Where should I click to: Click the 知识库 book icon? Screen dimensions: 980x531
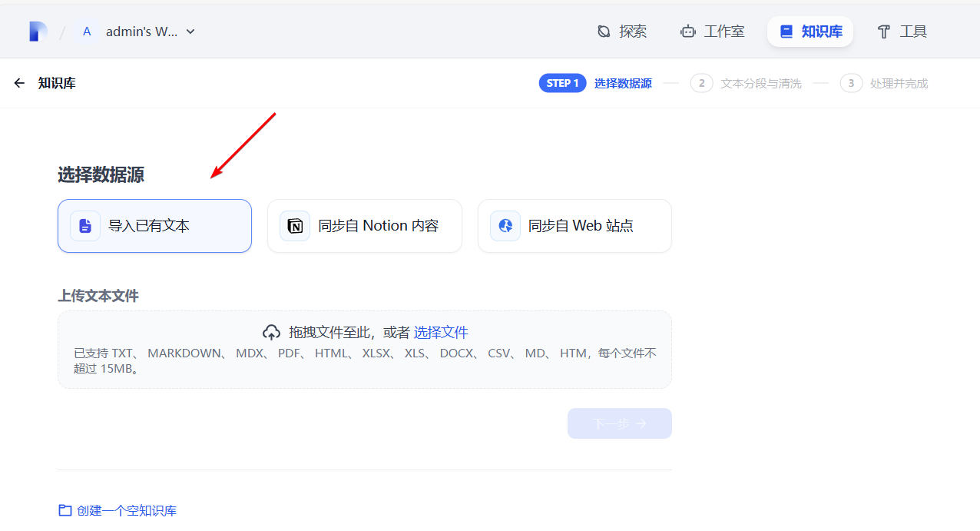(x=786, y=32)
